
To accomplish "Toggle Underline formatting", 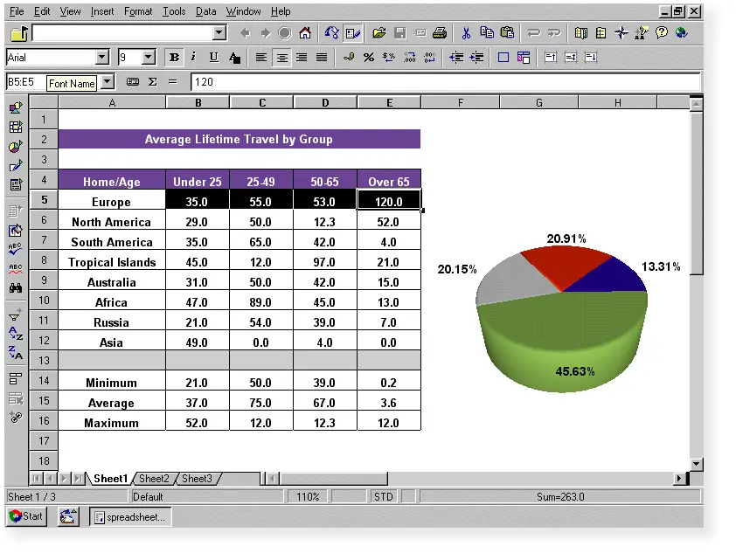I will 214,58.
